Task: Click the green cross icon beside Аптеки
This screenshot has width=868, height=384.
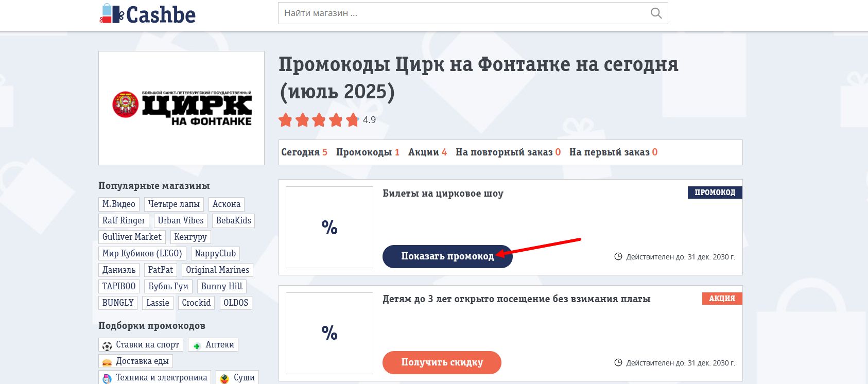Action: (x=197, y=346)
